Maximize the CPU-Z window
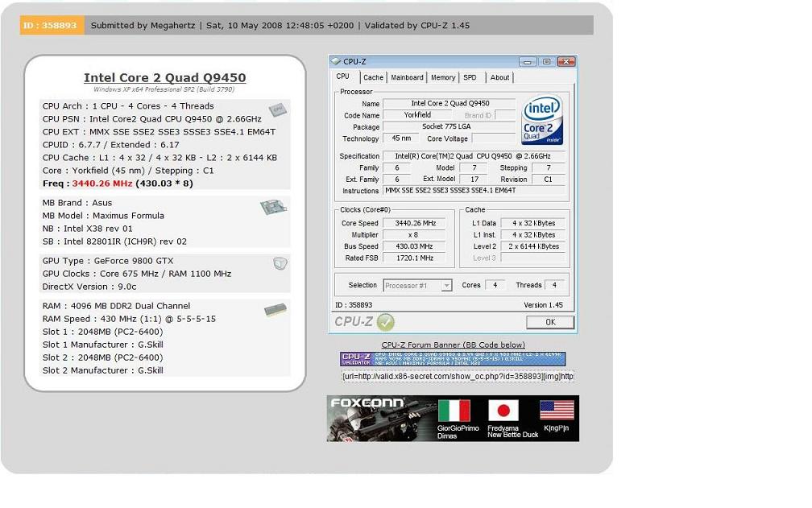The image size is (812, 508). [546, 61]
